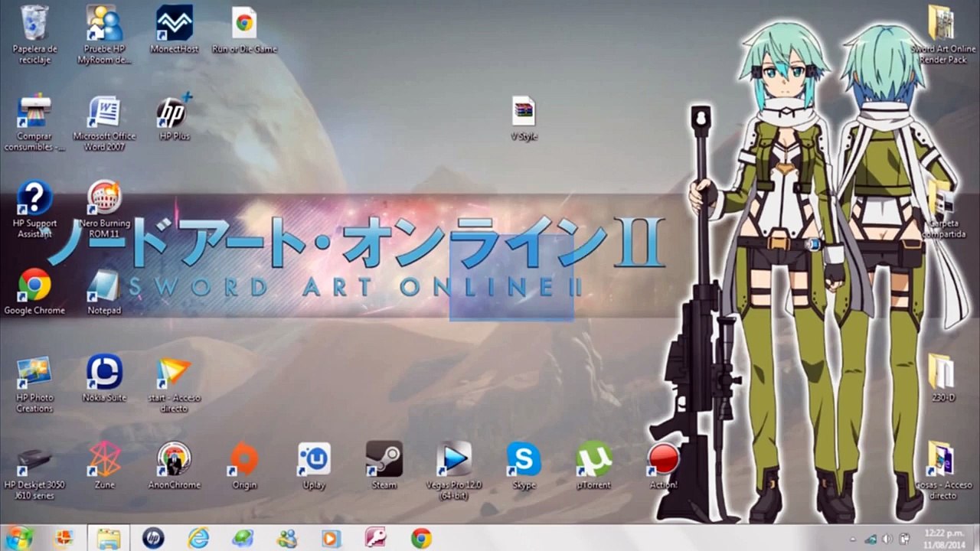Launch Microsoft Access from the taskbar
Viewport: 980px width, 551px height.
click(376, 538)
